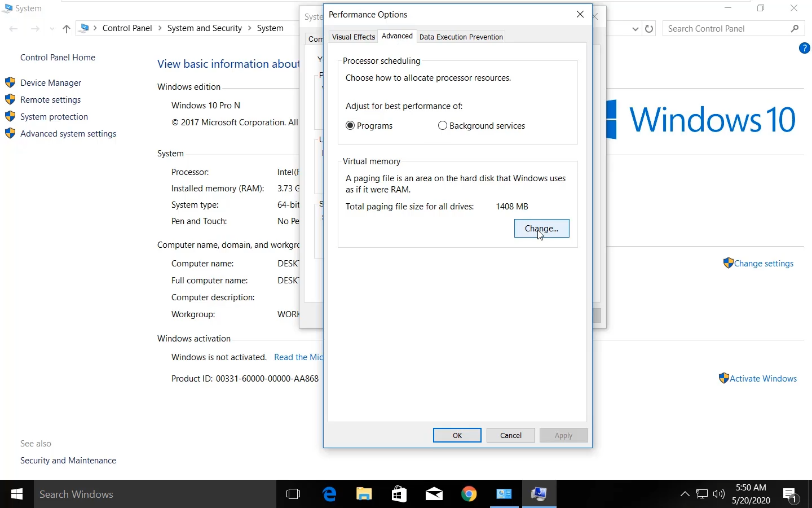Open the Device Manager link
The image size is (812, 508).
[51, 83]
